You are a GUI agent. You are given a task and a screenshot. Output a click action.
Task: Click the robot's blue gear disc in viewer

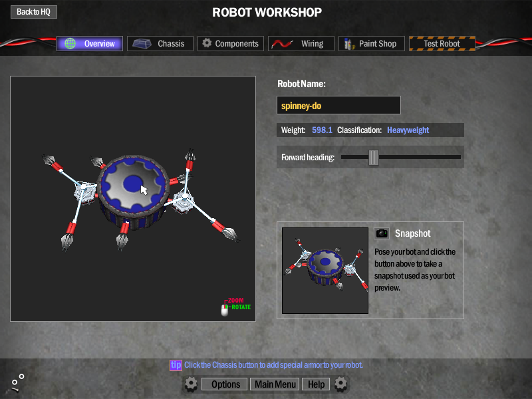133,184
